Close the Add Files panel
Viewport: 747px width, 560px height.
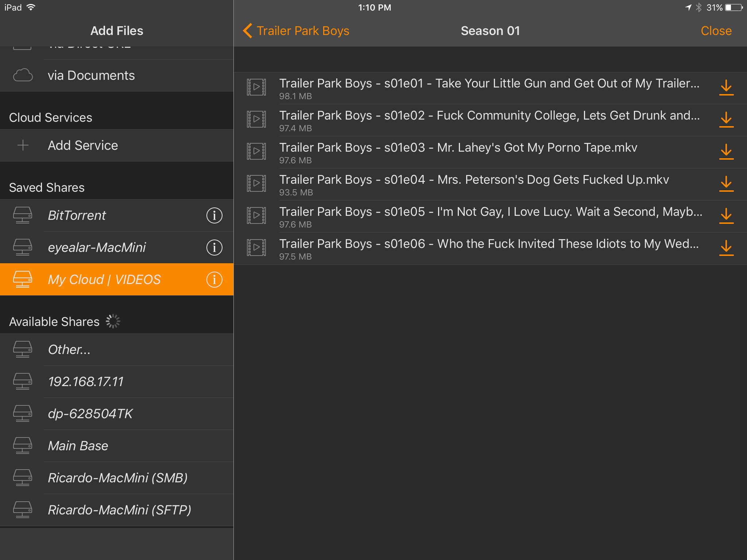(716, 31)
